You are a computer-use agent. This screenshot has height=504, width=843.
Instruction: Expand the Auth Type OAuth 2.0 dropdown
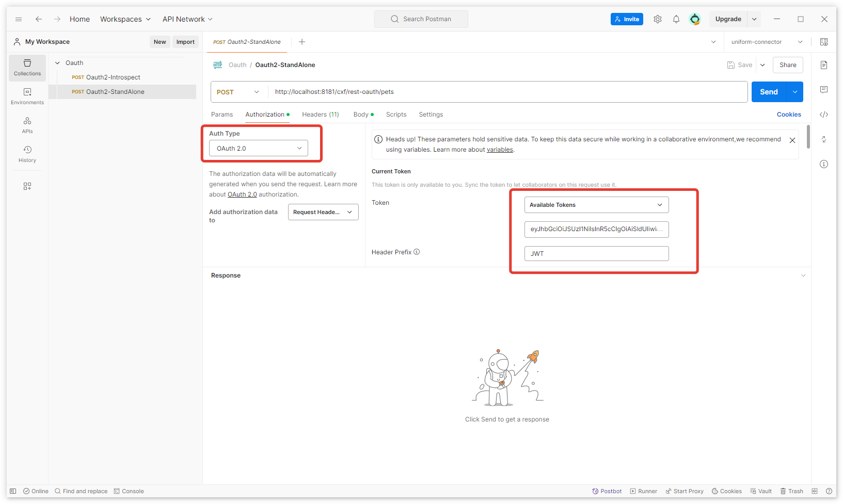point(258,148)
